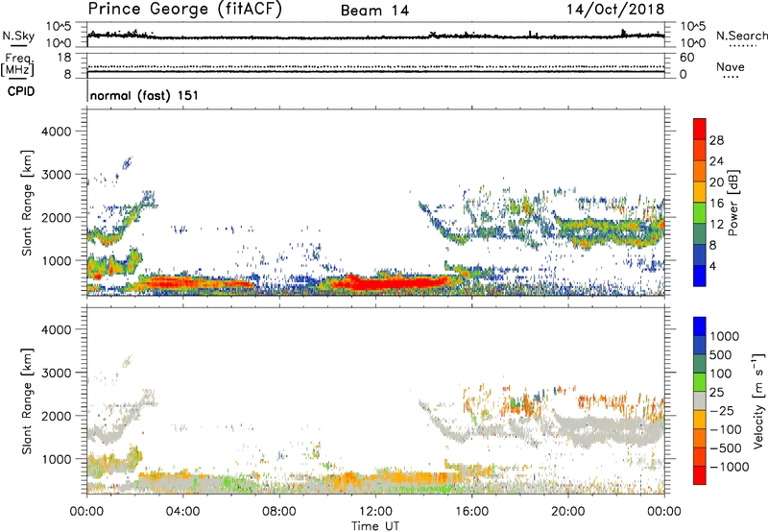This screenshot has height=532, width=768.
Task: Click the 04:00 time axis tick label
Action: click(183, 512)
